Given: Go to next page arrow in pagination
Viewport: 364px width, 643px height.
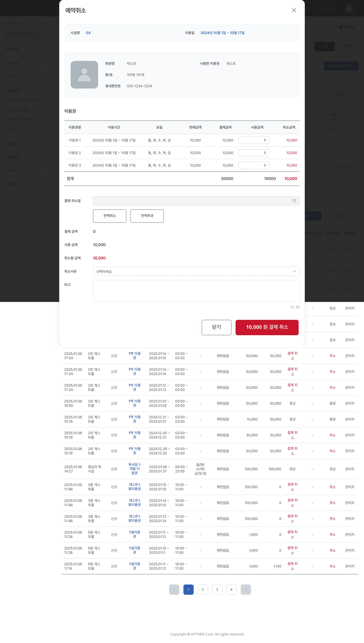Looking at the screenshot, I should (245, 589).
